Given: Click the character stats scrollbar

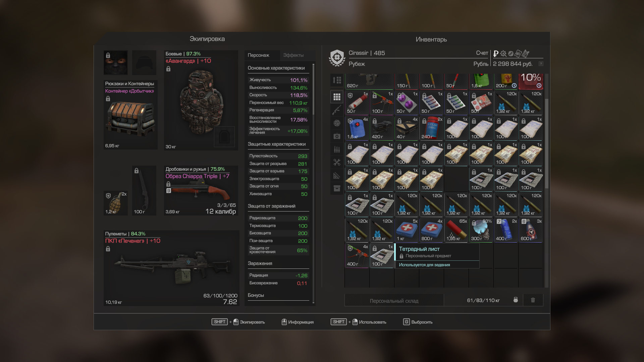Looking at the screenshot, I should coord(314,89).
